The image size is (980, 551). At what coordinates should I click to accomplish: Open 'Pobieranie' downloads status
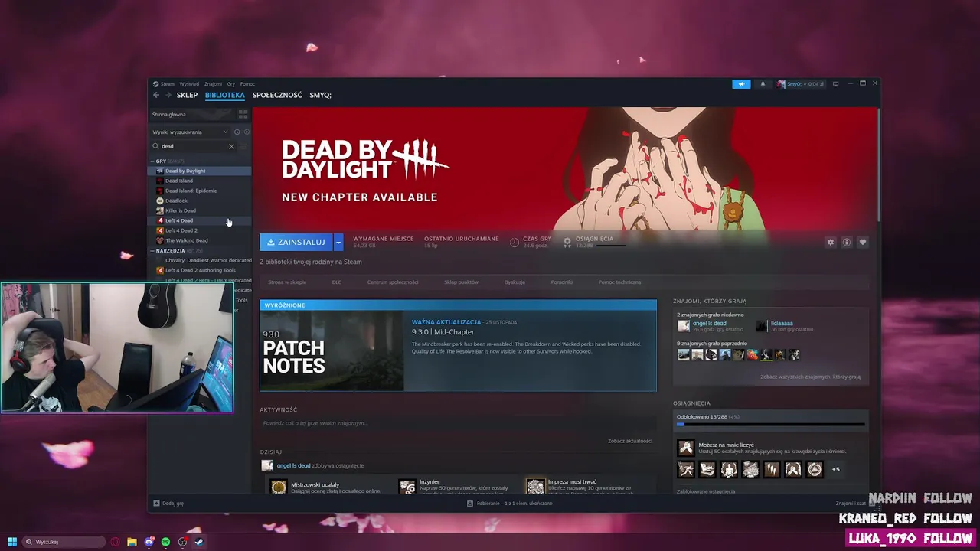tap(511, 504)
